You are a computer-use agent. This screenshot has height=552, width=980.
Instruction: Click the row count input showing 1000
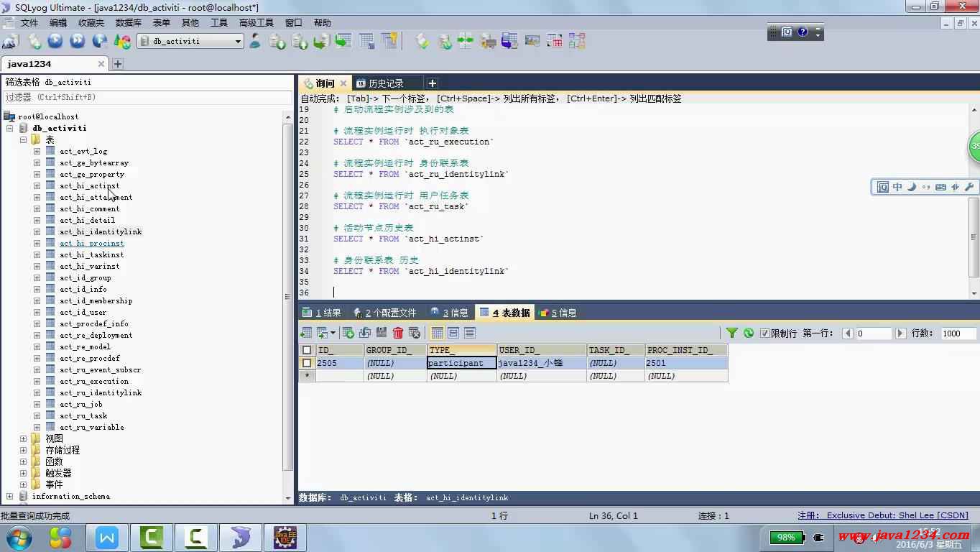pos(958,333)
